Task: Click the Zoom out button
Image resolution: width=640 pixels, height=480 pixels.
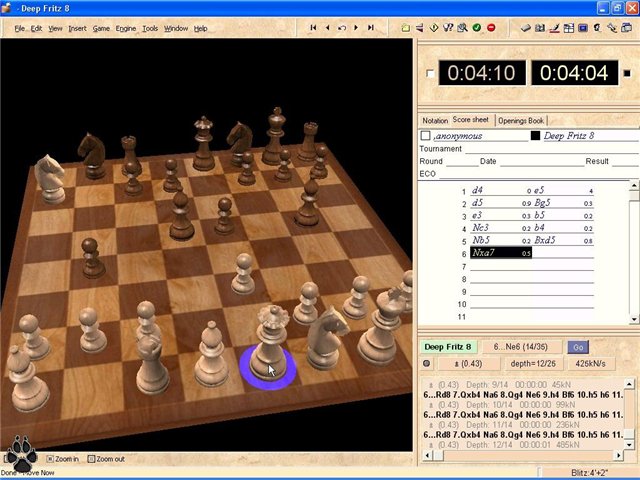Action: 106,459
